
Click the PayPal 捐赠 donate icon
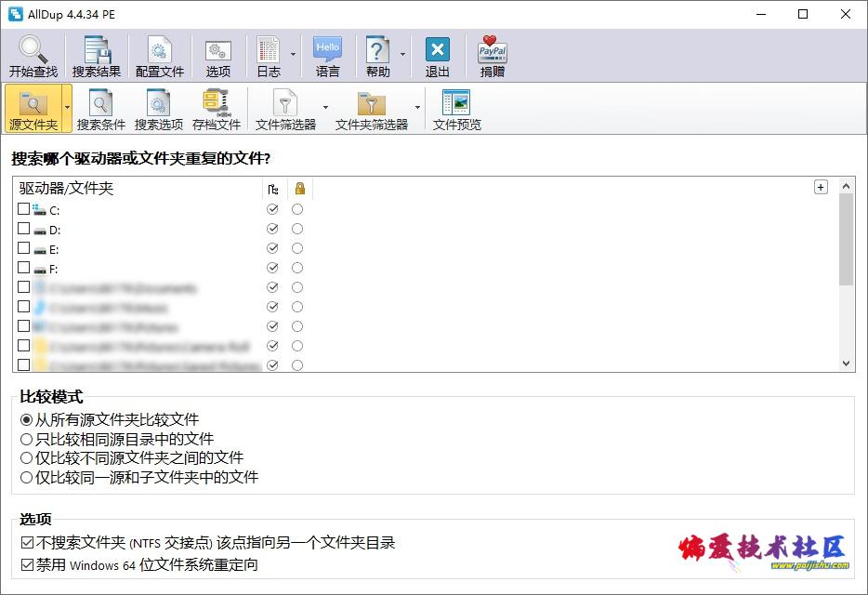tap(493, 50)
